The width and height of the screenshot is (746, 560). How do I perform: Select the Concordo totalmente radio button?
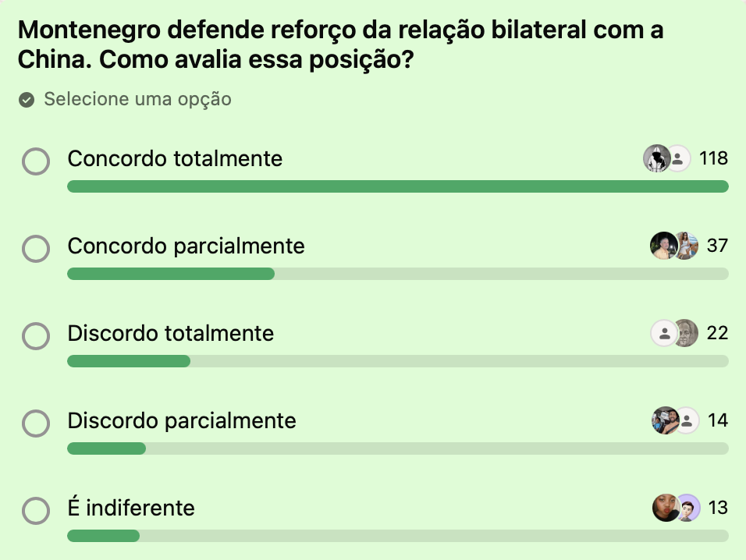coord(36,161)
